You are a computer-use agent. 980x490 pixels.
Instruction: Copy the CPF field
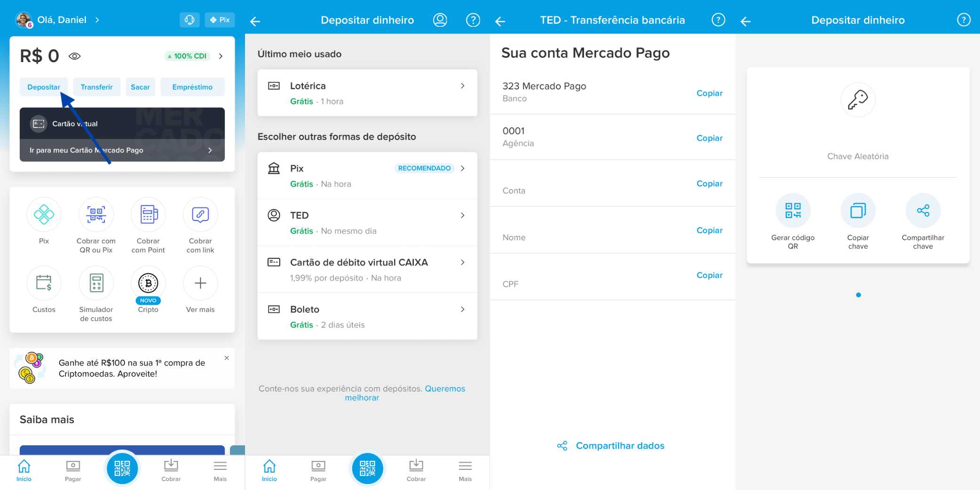(710, 275)
